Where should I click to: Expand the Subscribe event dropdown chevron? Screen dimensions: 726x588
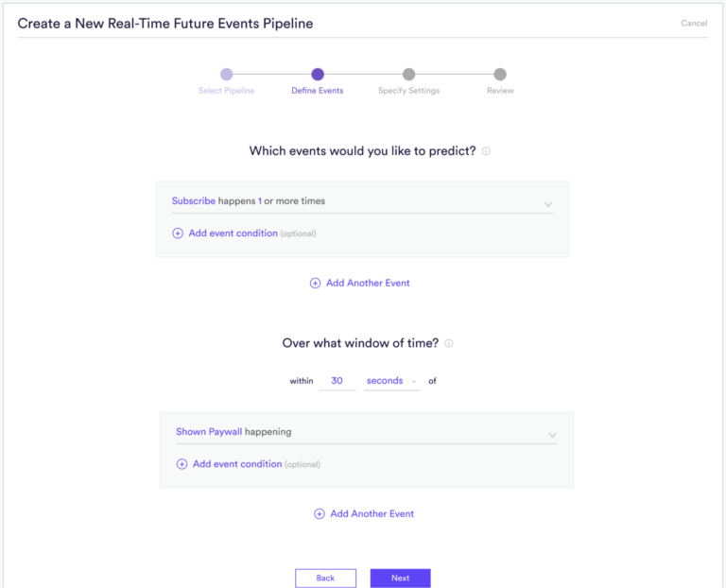tap(548, 204)
